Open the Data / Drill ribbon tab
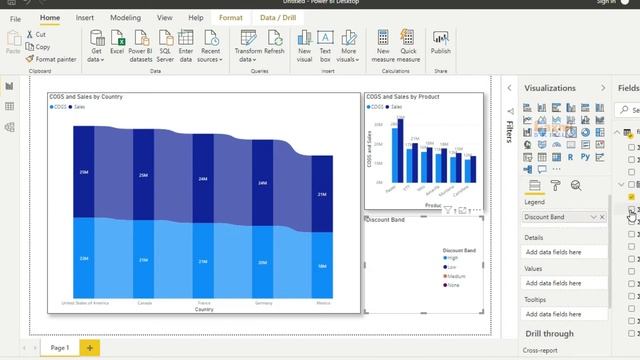Screen dimensions: 640x360 coord(278,18)
